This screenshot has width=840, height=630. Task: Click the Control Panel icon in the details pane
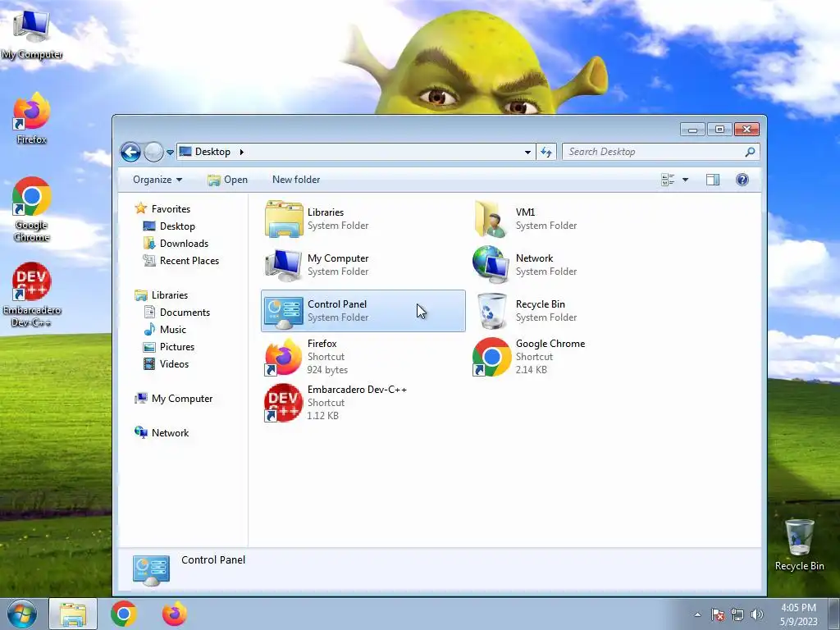point(151,571)
